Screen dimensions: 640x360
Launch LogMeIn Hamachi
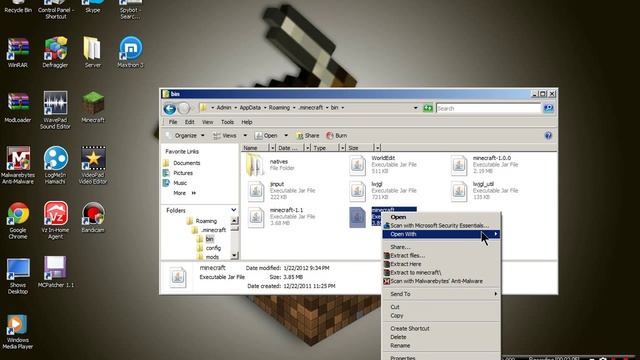(56, 165)
